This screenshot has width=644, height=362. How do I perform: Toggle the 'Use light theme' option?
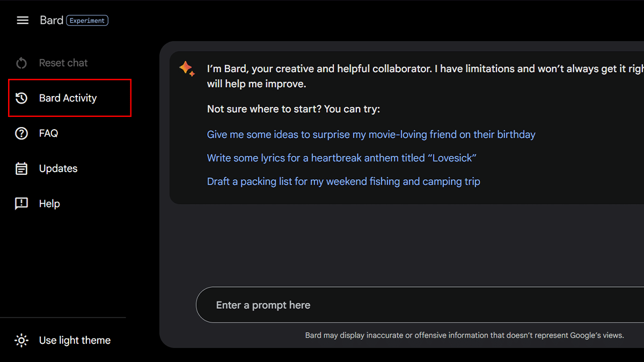click(75, 341)
